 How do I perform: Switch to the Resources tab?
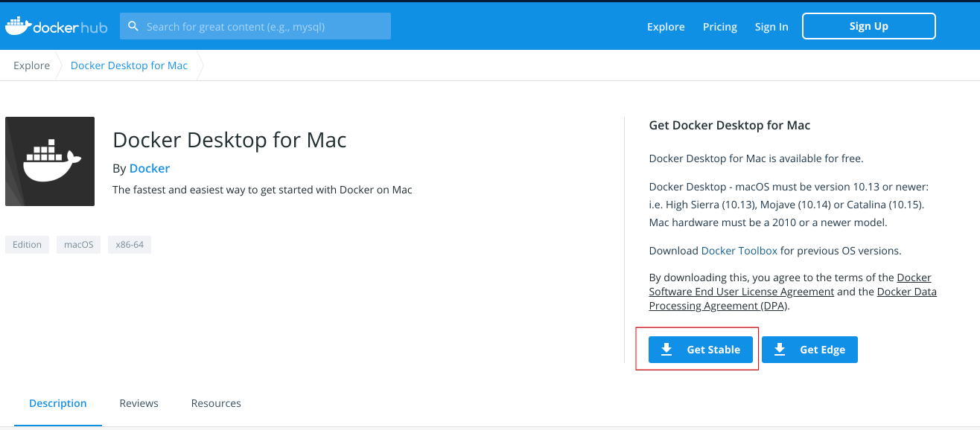click(x=216, y=403)
